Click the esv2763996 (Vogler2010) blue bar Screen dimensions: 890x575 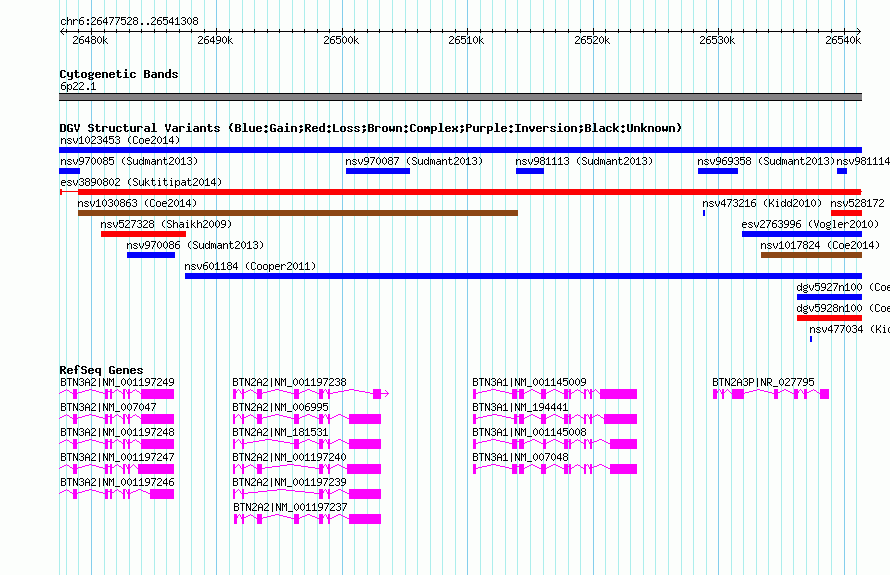coord(801,234)
